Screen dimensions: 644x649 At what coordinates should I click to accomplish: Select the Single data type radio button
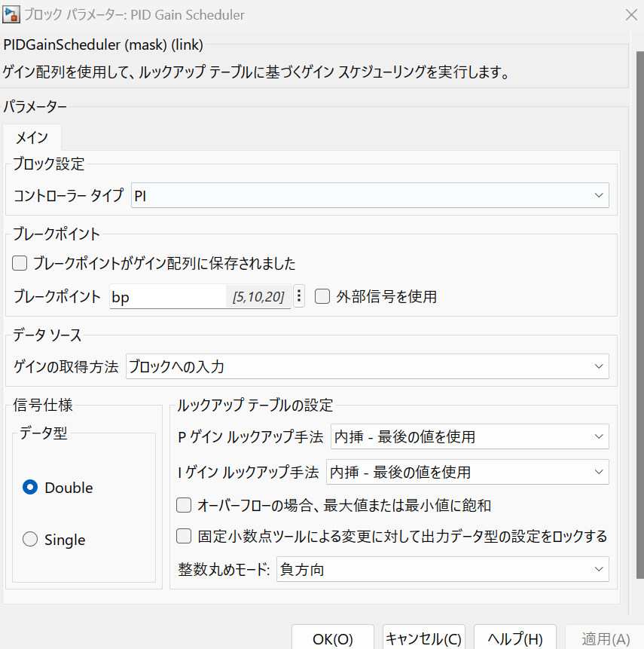click(30, 539)
